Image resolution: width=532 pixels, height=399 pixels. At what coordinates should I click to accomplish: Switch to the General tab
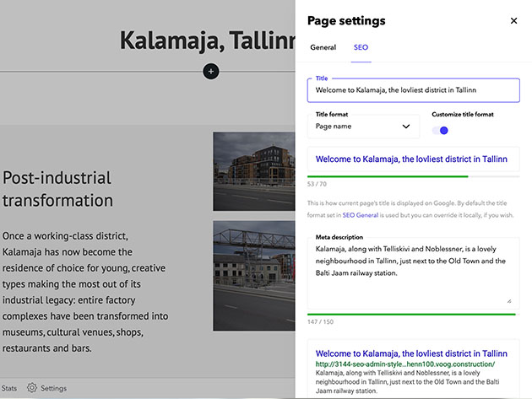(x=323, y=47)
